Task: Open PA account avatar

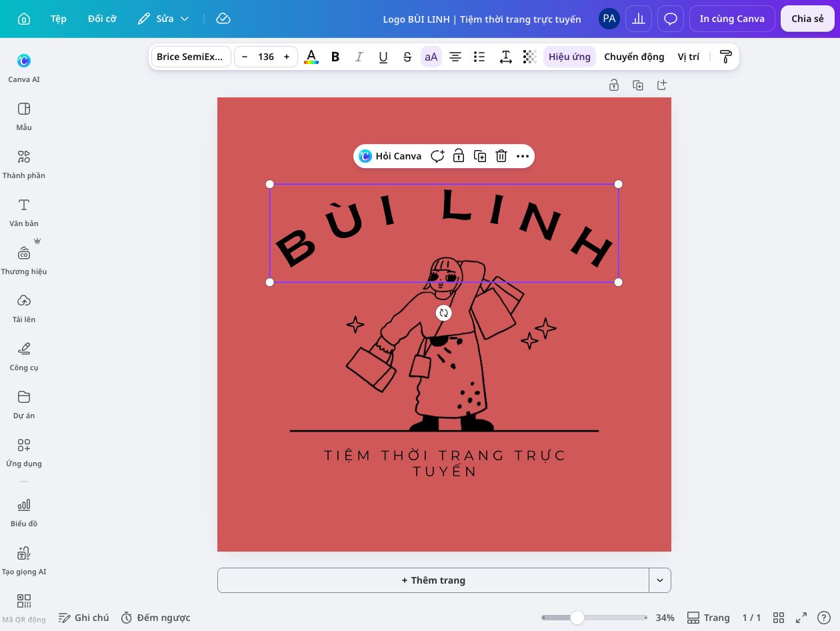Action: click(x=609, y=19)
